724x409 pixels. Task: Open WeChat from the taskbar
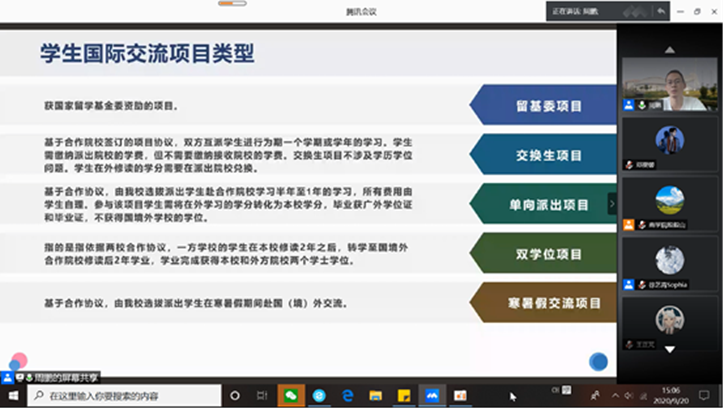pyautogui.click(x=290, y=396)
